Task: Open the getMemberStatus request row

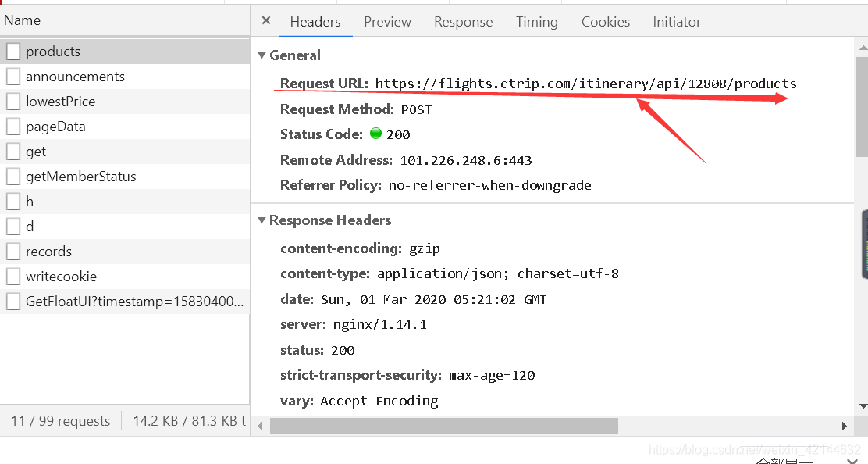Action: coord(125,177)
